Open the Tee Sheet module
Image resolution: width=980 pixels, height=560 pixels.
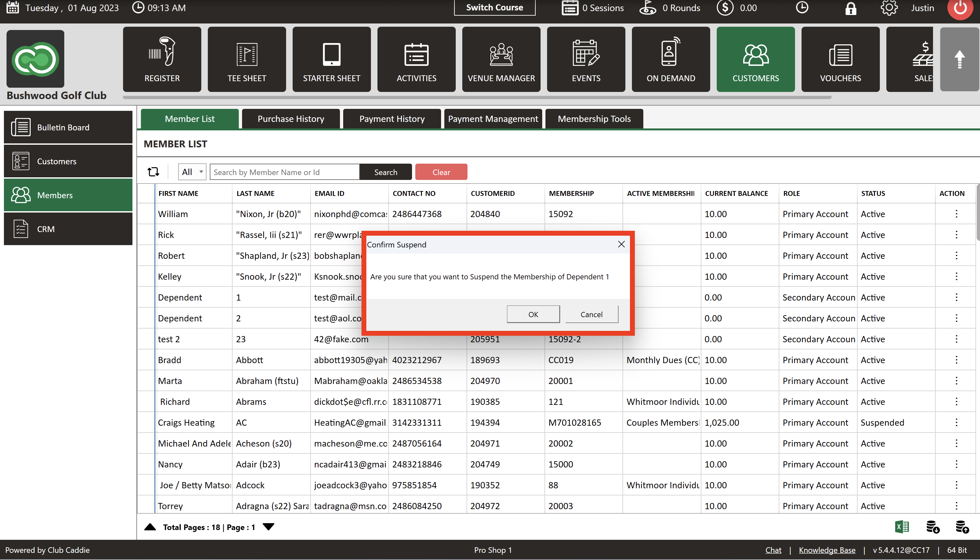click(246, 59)
